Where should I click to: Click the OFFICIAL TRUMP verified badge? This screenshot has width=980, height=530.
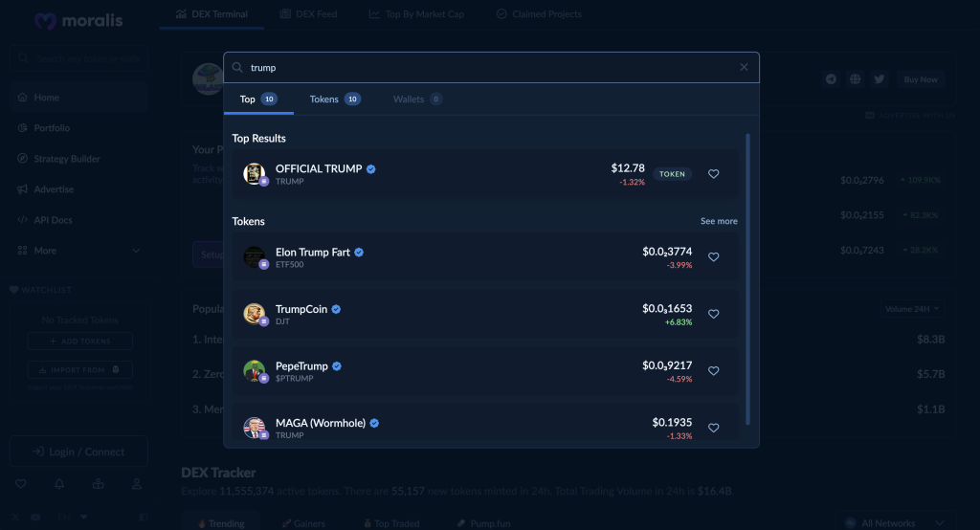click(371, 168)
